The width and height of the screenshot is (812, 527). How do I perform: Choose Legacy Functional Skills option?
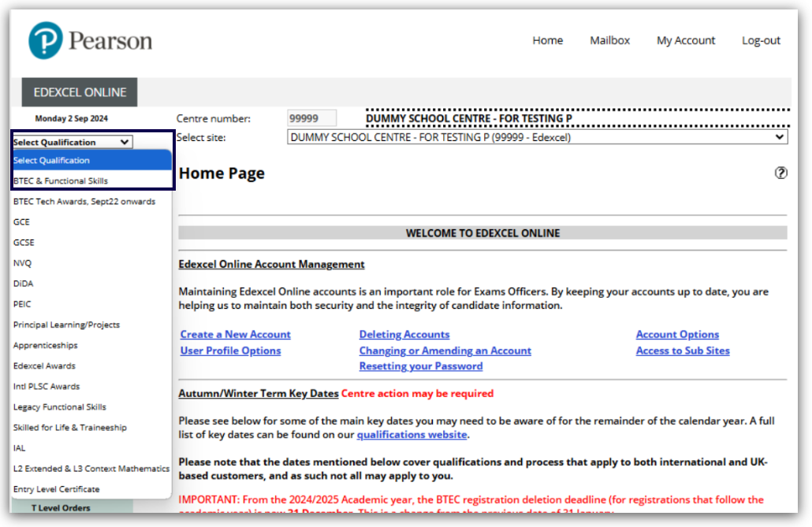click(92, 407)
